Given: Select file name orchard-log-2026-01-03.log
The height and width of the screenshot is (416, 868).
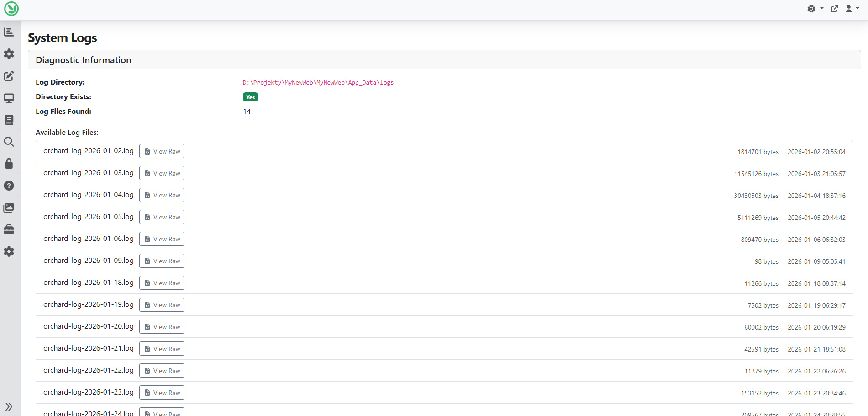Looking at the screenshot, I should [89, 173].
